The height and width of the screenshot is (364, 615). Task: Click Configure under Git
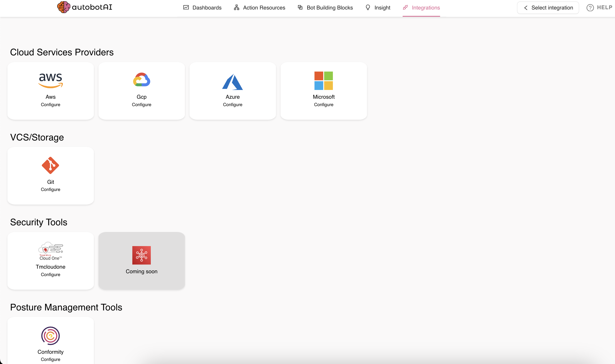pos(51,189)
